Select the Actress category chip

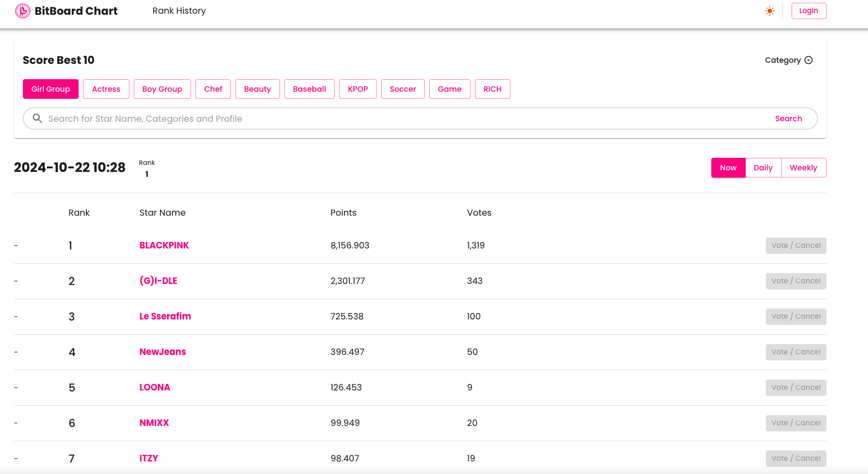[x=106, y=89]
